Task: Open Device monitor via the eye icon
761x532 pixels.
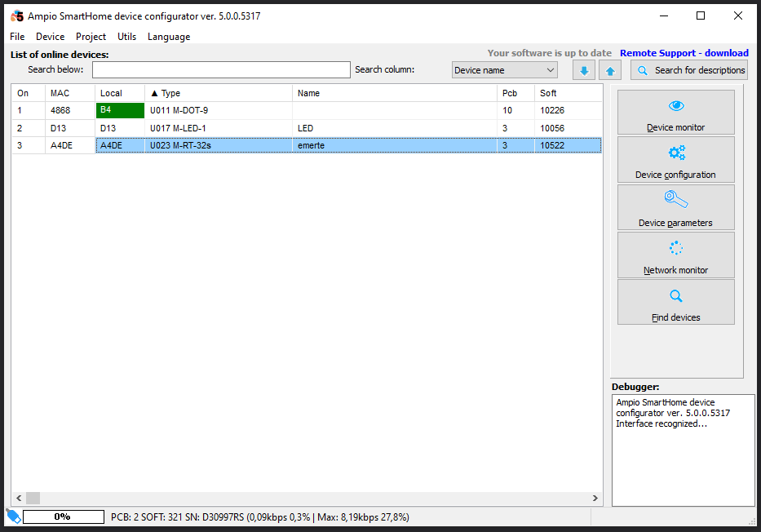Action: (x=676, y=106)
